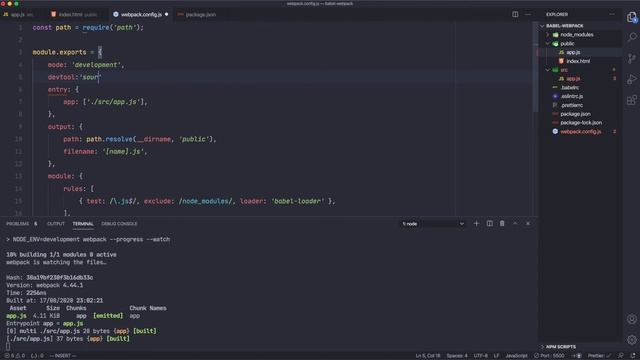Click Port : 5500 live server status
The height and width of the screenshot is (360, 640).
click(549, 356)
